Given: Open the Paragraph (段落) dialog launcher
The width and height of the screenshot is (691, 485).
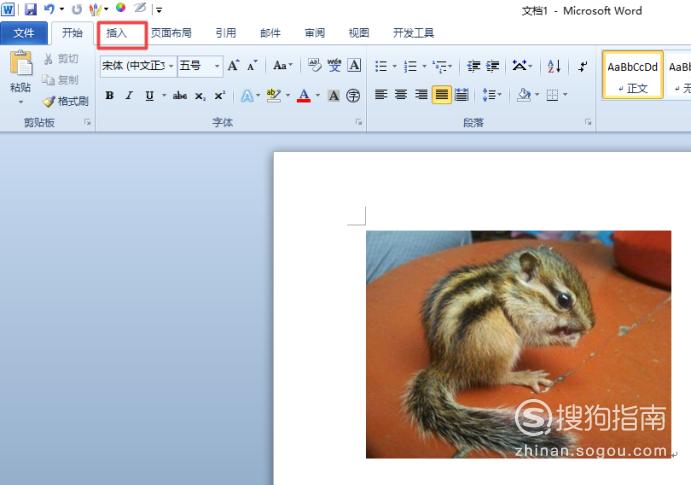Looking at the screenshot, I should point(588,123).
